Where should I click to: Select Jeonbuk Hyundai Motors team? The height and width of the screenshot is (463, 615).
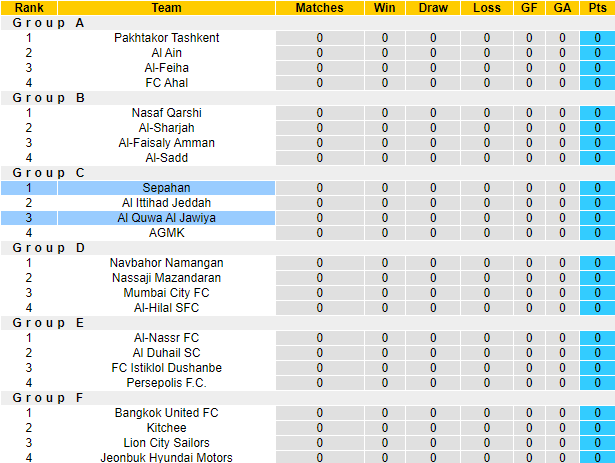tap(166, 458)
